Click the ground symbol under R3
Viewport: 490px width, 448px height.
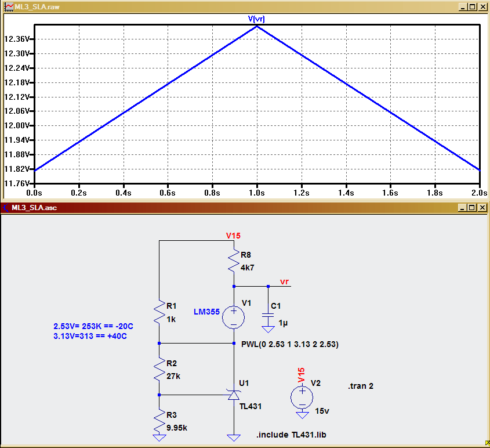[x=159, y=438]
